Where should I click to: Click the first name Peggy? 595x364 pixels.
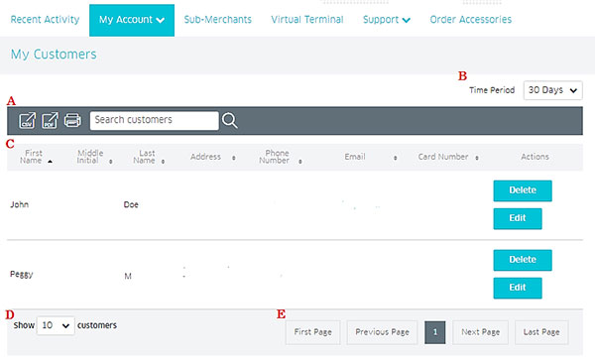[22, 275]
